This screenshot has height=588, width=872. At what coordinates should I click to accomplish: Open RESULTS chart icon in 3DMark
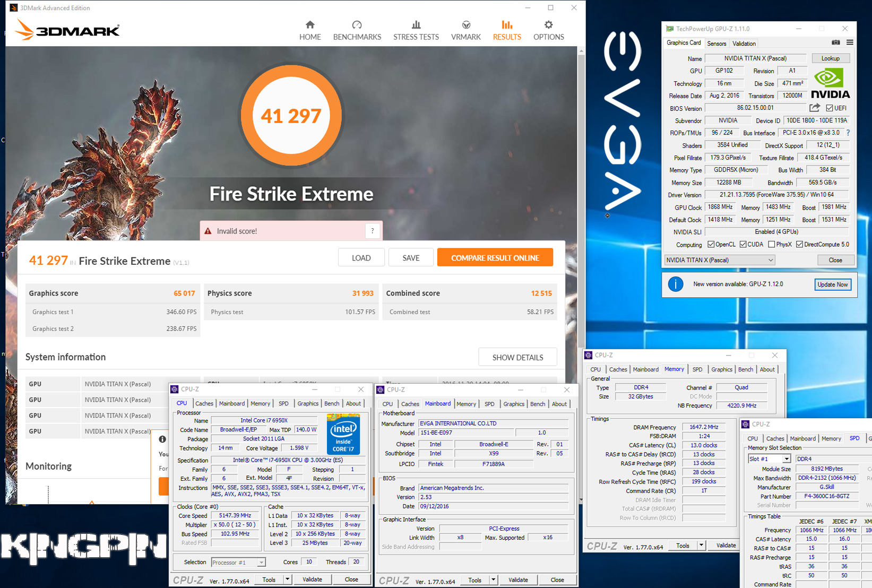(507, 25)
